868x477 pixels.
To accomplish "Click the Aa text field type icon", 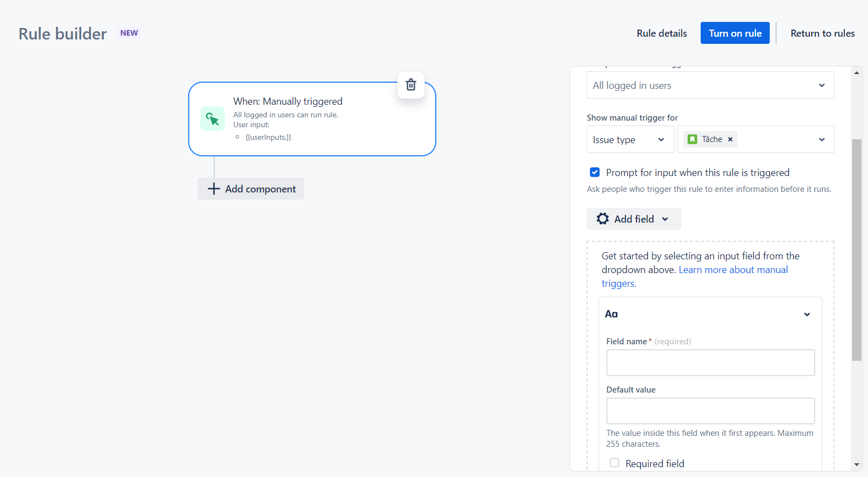I will click(x=611, y=314).
